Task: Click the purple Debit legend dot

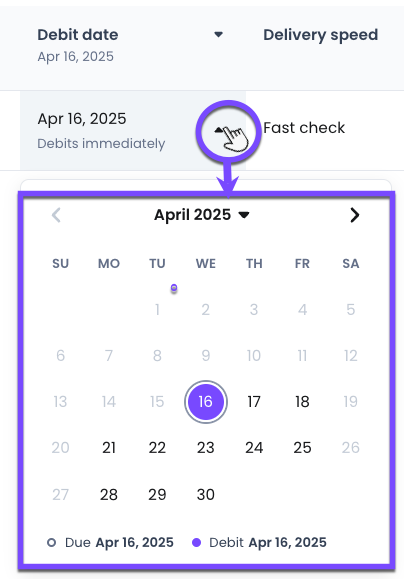Action: pyautogui.click(x=197, y=542)
